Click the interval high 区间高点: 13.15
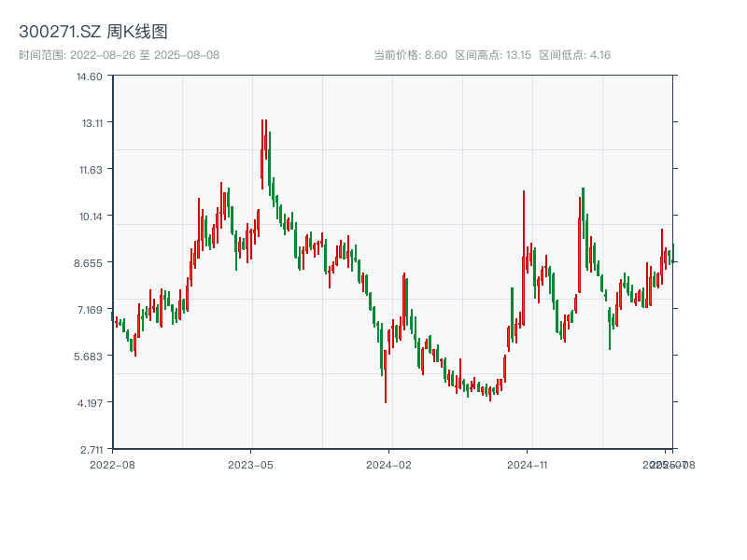747x560 pixels. pyautogui.click(x=493, y=55)
